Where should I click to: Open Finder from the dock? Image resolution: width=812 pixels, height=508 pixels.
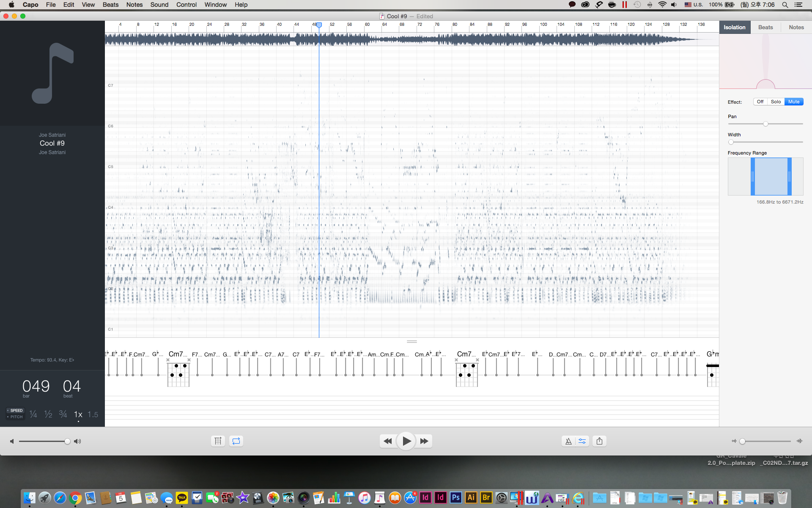click(x=29, y=498)
